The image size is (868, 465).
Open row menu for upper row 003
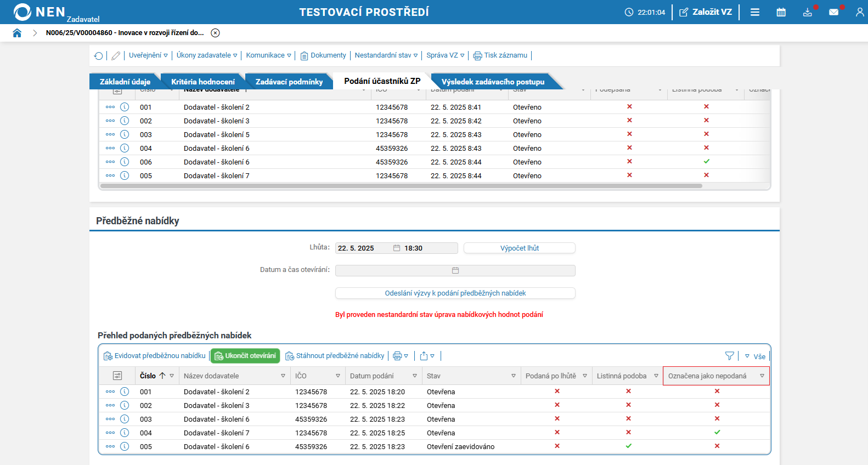[x=110, y=134]
